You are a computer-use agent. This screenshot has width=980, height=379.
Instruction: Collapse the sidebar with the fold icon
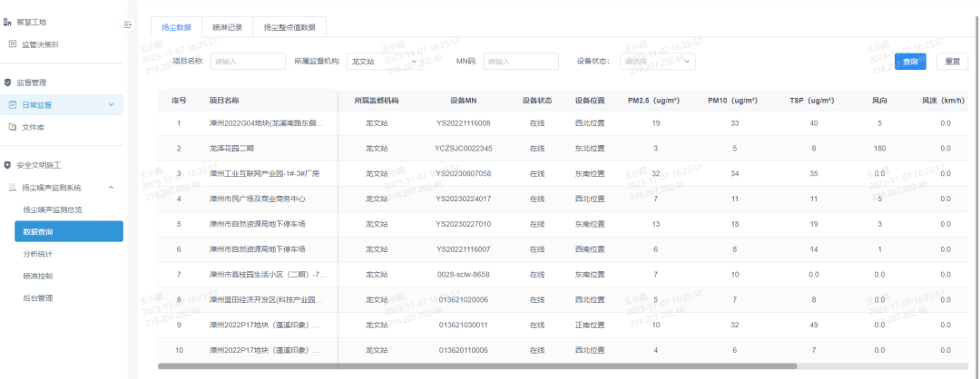[128, 24]
